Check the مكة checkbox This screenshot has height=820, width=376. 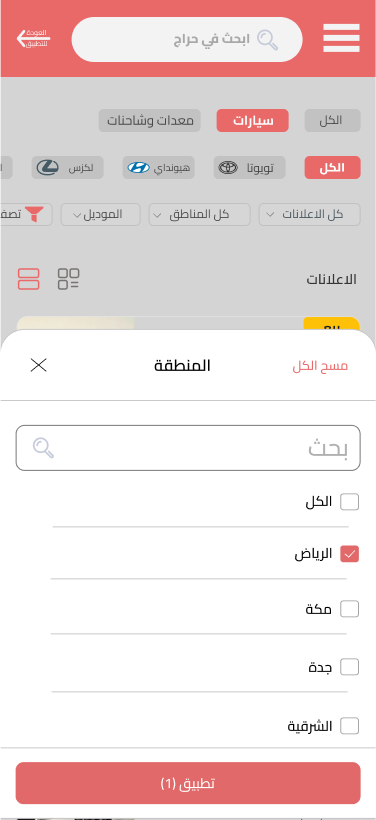click(349, 609)
